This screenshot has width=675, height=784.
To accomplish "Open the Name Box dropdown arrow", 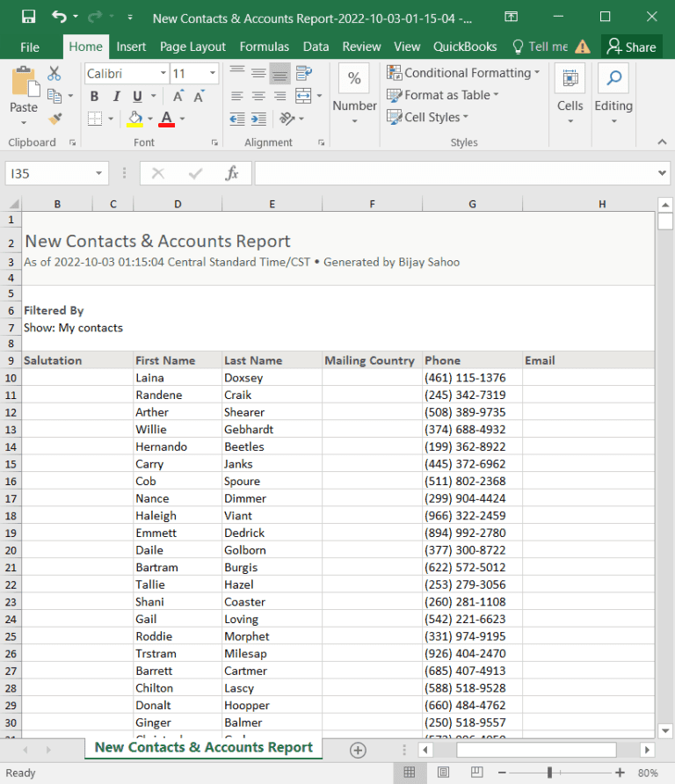I will (99, 173).
